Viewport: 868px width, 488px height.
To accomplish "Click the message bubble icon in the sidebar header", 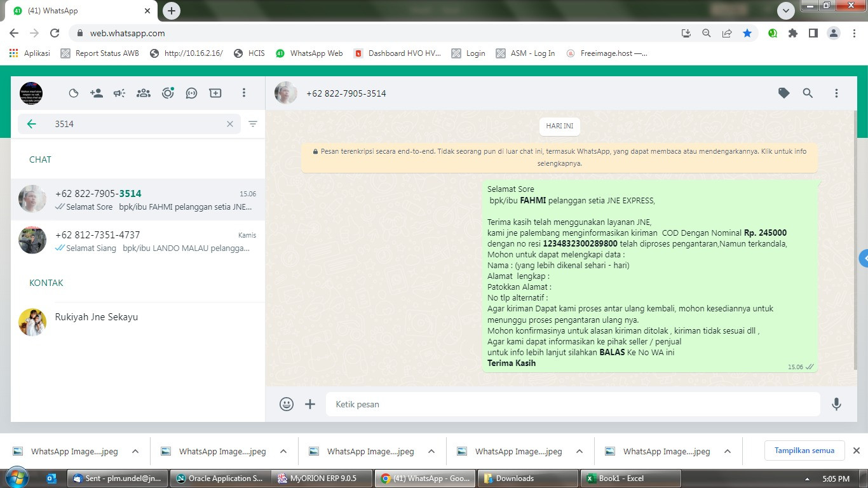I will 191,93.
